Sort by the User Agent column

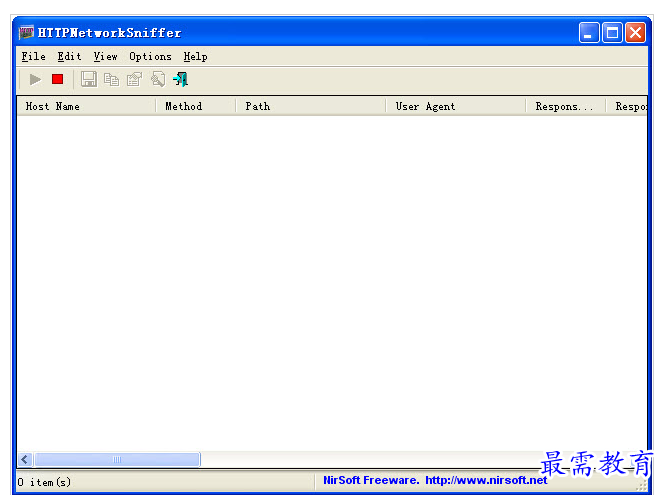[x=456, y=106]
